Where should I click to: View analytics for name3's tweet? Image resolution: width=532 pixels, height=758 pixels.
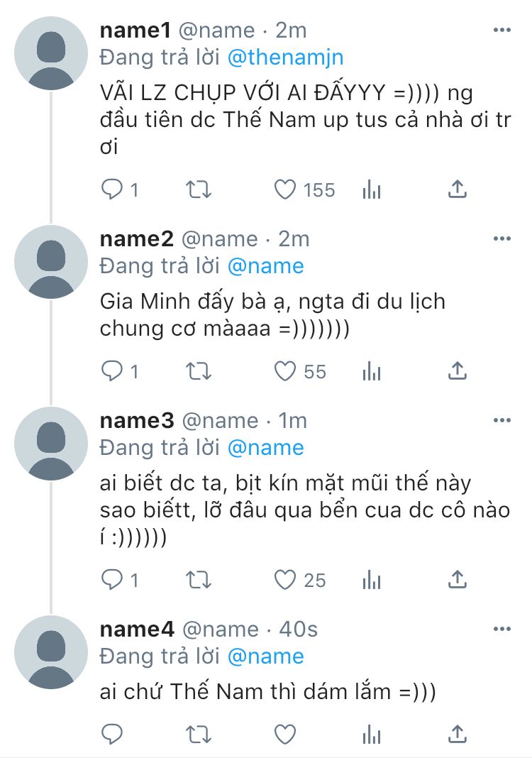coord(372,580)
